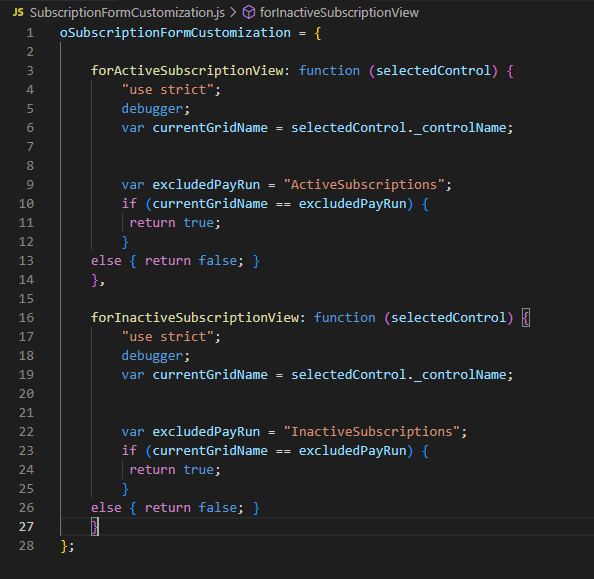Click line number 1 in the gutter
Viewport: 594px width, 579px height.
coord(30,33)
